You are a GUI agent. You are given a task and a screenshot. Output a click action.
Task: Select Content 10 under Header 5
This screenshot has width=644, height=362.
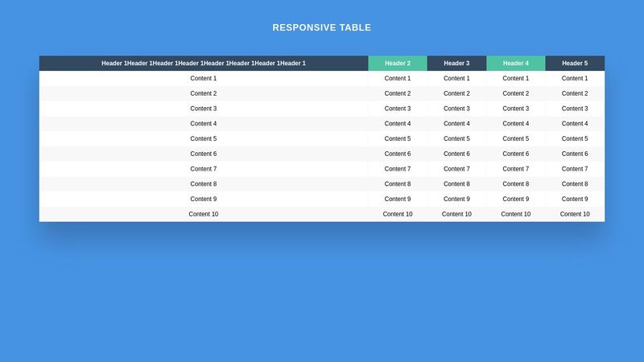point(575,214)
